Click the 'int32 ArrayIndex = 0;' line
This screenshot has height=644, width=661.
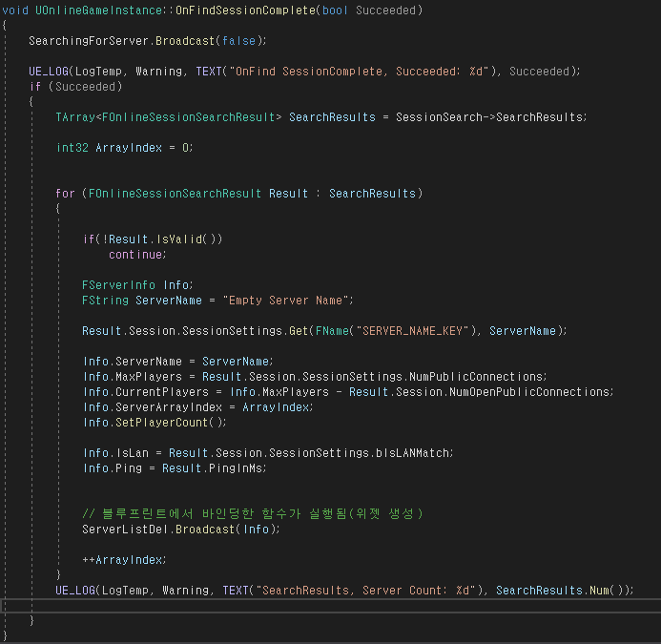pos(124,148)
